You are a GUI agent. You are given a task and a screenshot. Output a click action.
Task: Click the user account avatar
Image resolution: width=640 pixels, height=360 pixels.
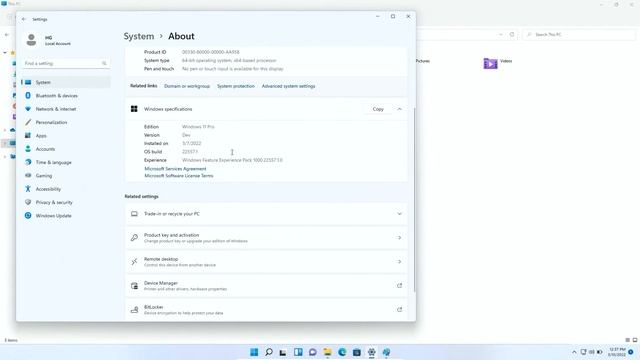(x=31, y=40)
